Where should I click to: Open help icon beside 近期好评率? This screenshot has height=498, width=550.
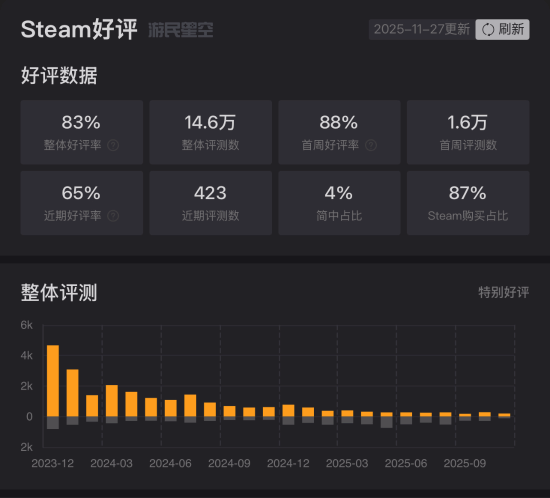point(113,216)
